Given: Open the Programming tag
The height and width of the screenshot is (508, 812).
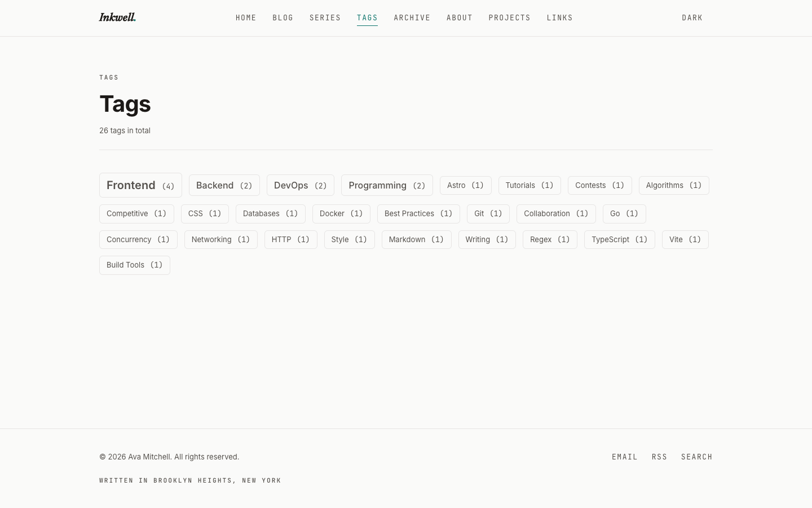Looking at the screenshot, I should 387,185.
